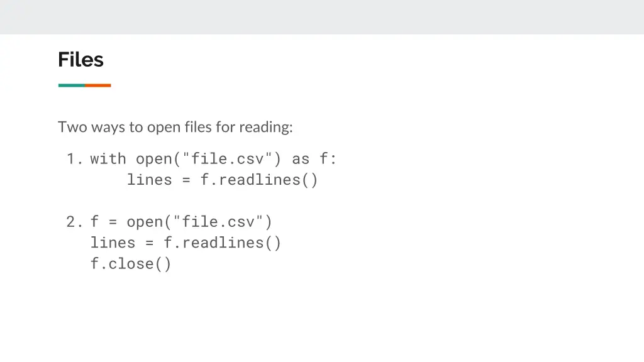Select the list number "2."
This screenshot has height=362, width=644.
pyautogui.click(x=74, y=222)
